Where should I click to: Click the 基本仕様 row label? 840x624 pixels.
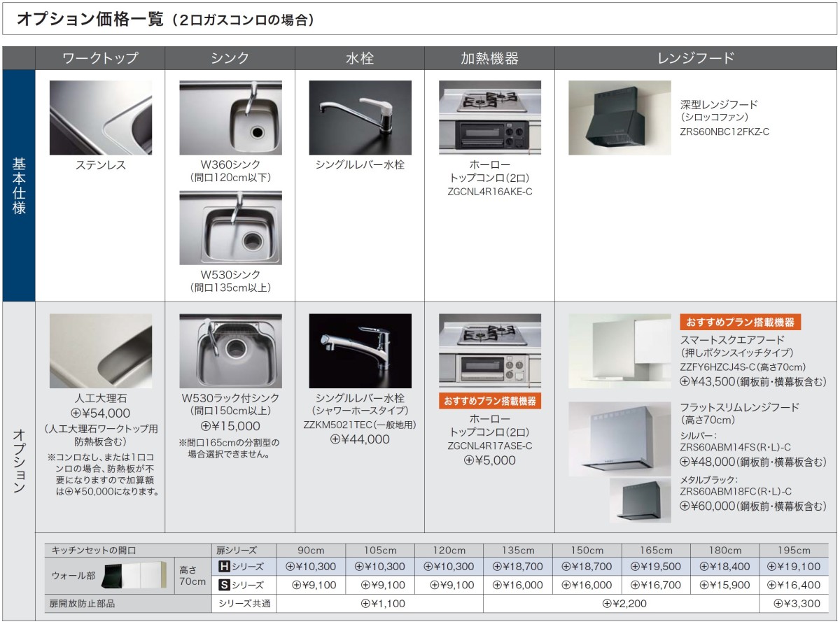pyautogui.click(x=19, y=185)
